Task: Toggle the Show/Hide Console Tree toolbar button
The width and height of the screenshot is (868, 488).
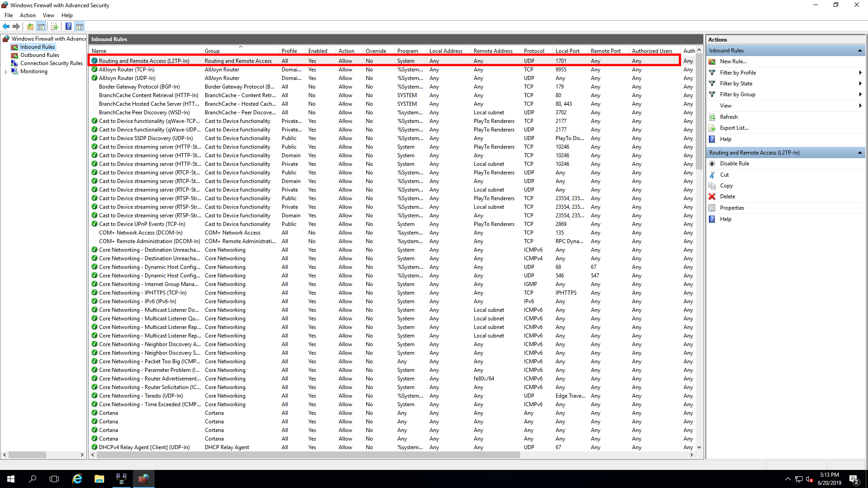Action: [41, 27]
